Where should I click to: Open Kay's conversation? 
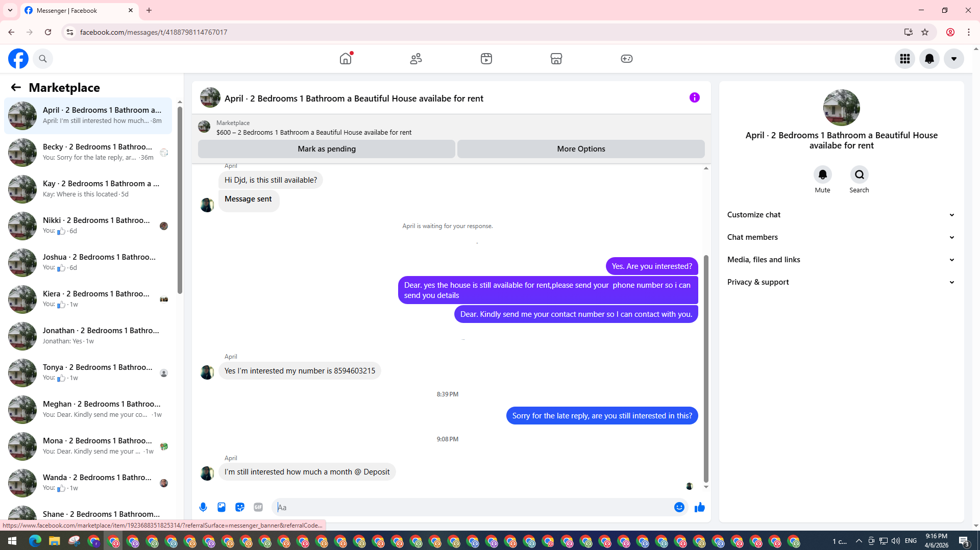(88, 189)
